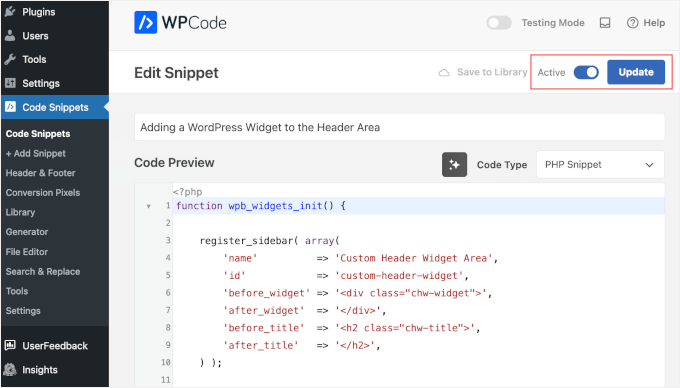Open Generator submenu item
The height and width of the screenshot is (388, 680).
(27, 232)
